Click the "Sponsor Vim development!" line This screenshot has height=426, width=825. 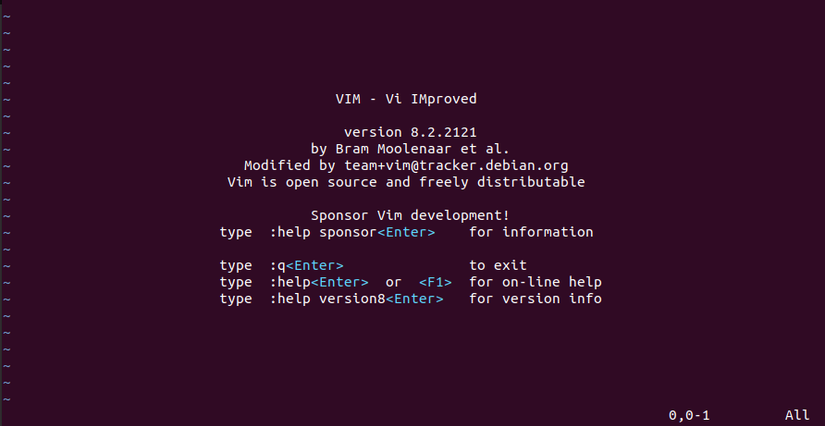pyautogui.click(x=410, y=216)
